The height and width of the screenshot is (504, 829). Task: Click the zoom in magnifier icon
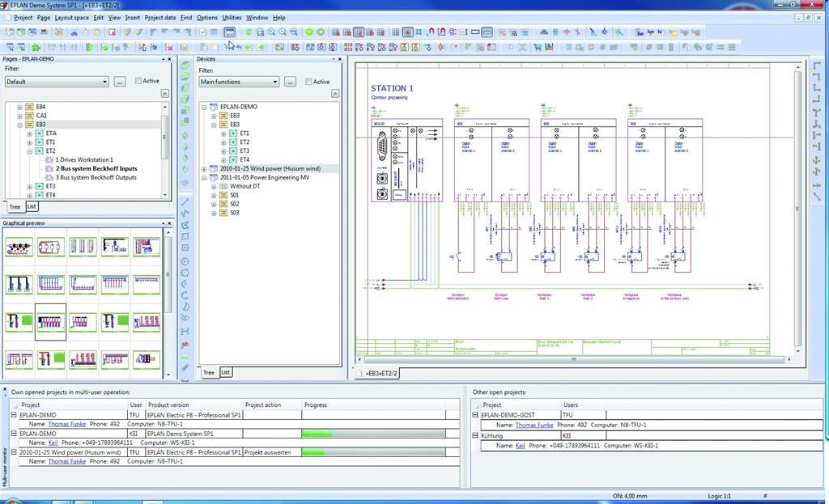click(271, 32)
